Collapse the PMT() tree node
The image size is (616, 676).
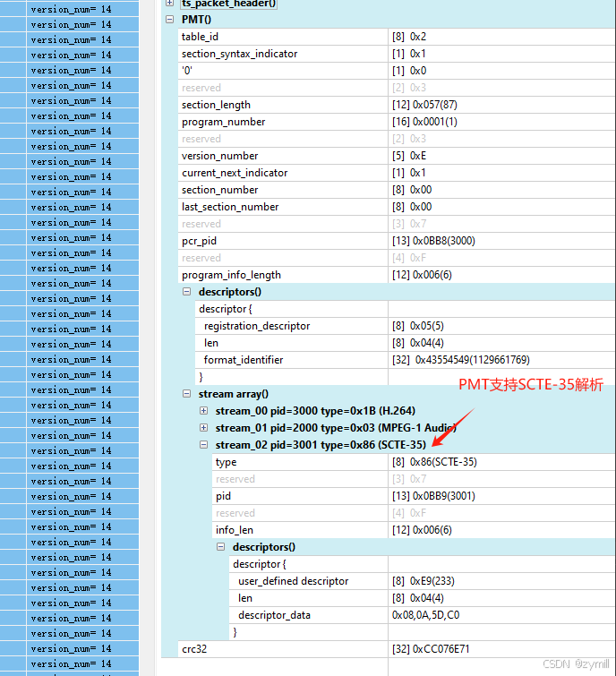point(169,20)
